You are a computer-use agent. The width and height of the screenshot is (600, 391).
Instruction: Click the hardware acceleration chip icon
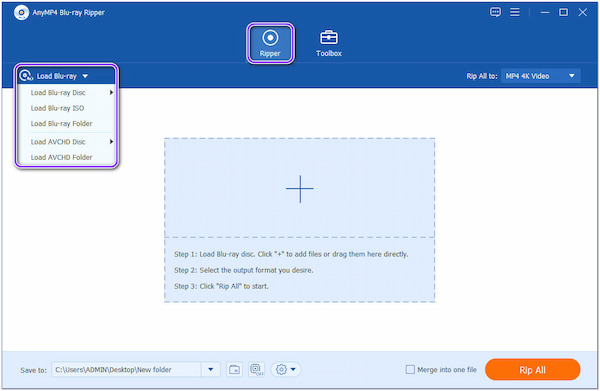pos(256,370)
